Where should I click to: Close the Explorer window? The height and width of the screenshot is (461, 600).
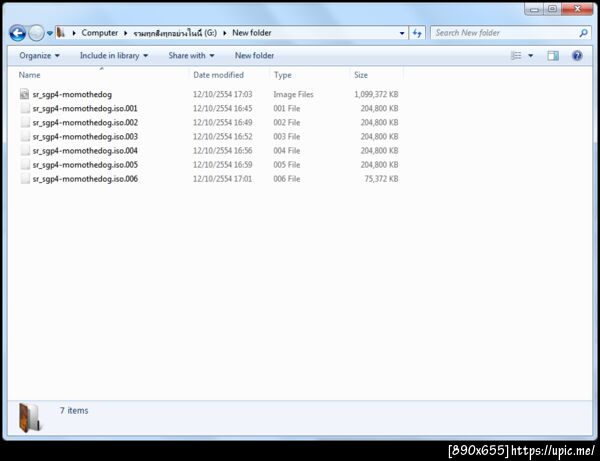pos(577,9)
